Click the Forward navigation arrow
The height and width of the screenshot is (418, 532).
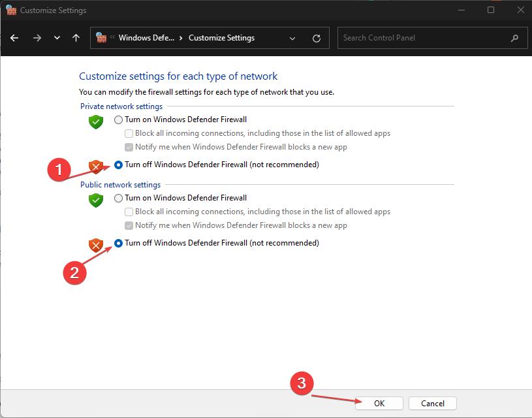37,38
